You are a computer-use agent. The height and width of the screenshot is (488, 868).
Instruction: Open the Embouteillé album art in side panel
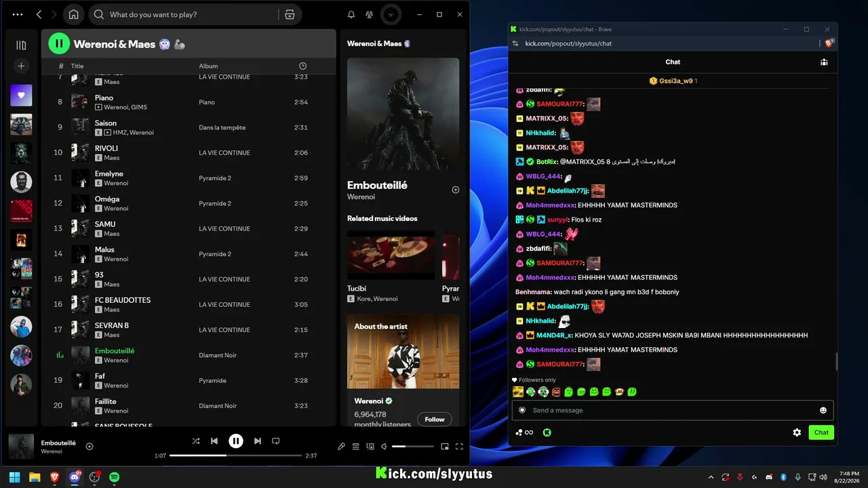(x=403, y=113)
